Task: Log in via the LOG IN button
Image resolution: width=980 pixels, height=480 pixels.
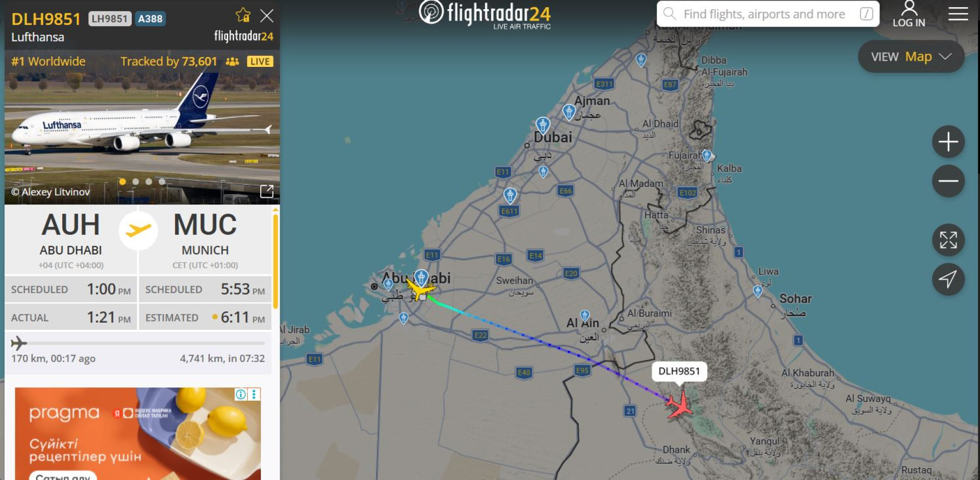Action: point(909,14)
